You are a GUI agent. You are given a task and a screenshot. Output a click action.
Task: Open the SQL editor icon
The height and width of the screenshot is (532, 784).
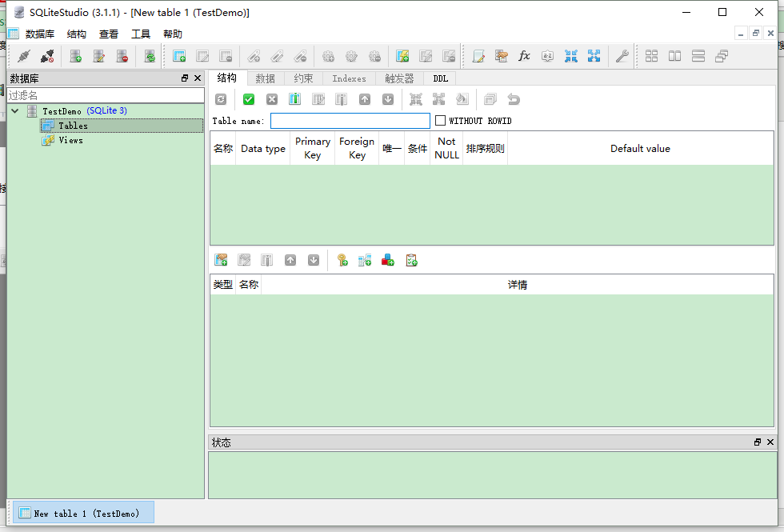[x=478, y=56]
